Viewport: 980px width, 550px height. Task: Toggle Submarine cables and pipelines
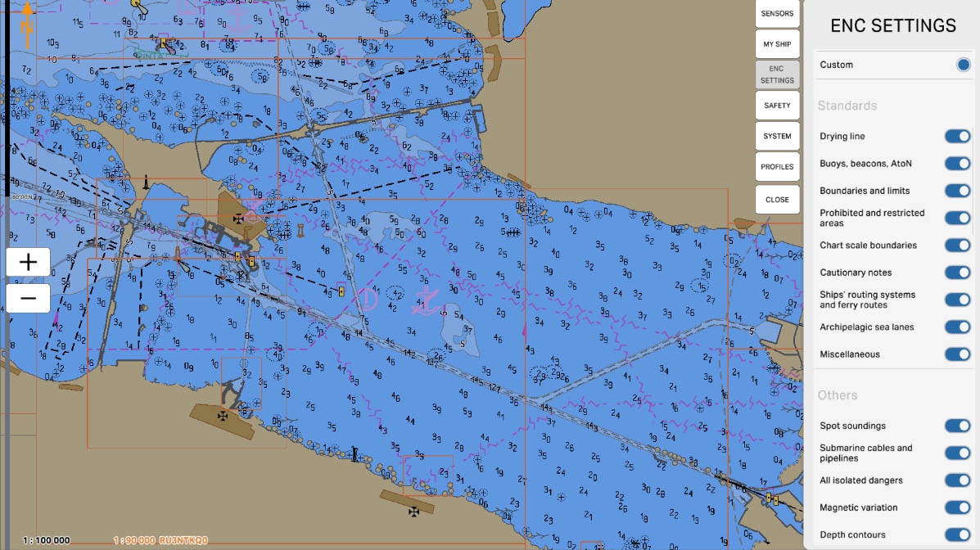click(957, 453)
